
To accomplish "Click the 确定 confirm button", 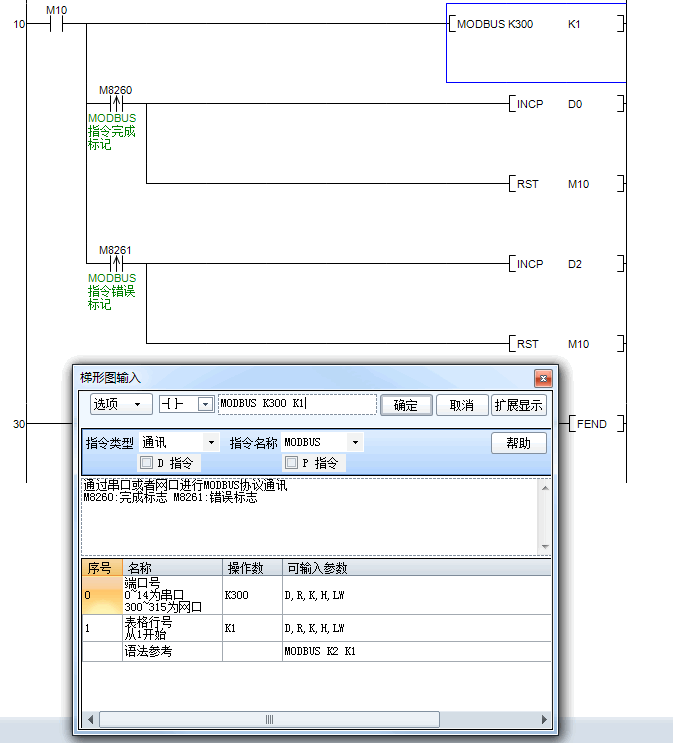I will [406, 405].
